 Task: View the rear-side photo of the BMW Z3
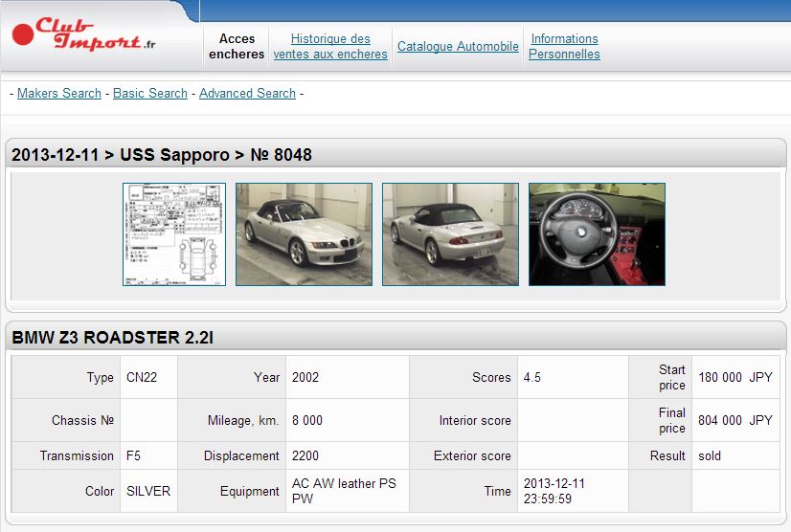coord(450,234)
